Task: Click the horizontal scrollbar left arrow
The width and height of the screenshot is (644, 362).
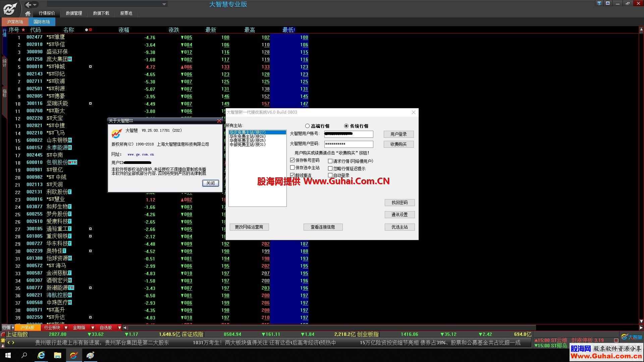Action: click(x=125, y=327)
